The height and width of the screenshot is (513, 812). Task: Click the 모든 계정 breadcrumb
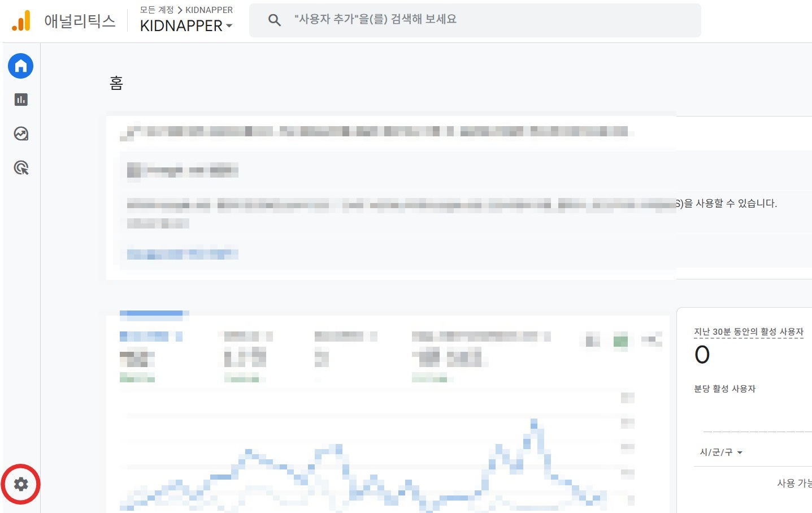point(153,10)
